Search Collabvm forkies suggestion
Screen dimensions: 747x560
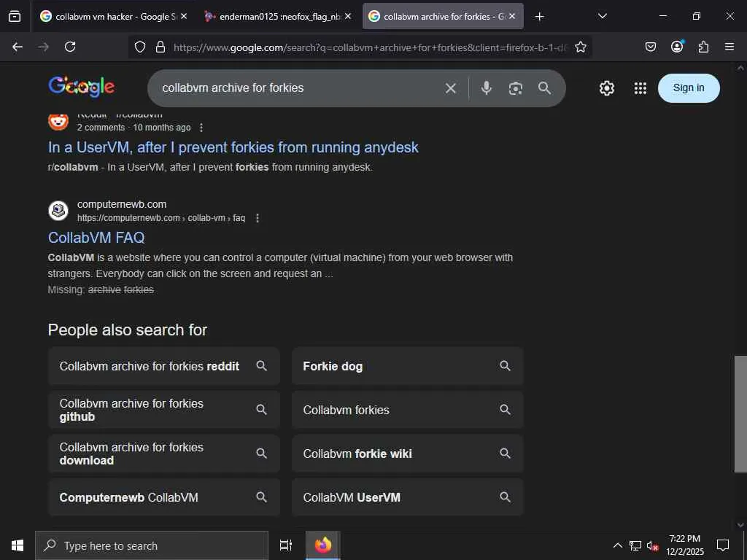coord(407,410)
